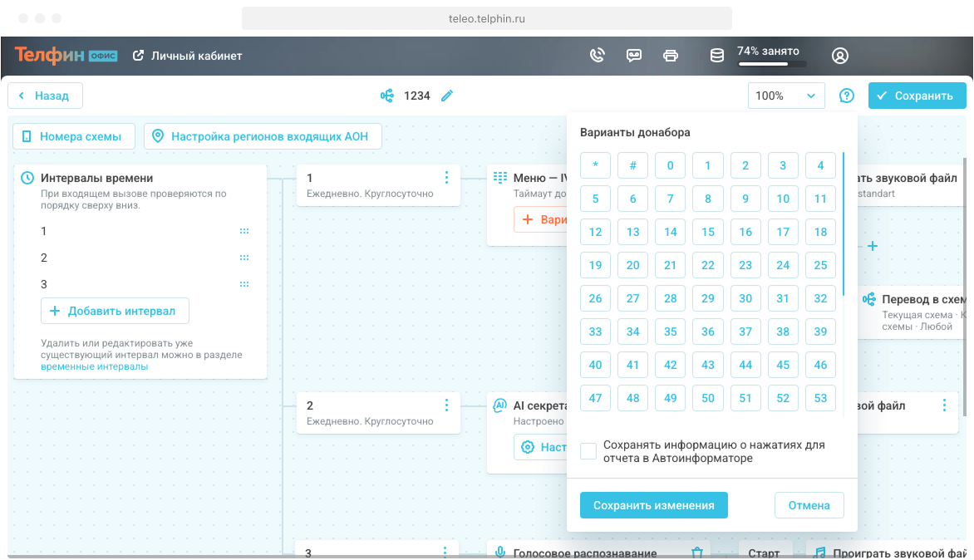974x560 pixels.
Task: Open the user profile icon
Action: point(839,56)
